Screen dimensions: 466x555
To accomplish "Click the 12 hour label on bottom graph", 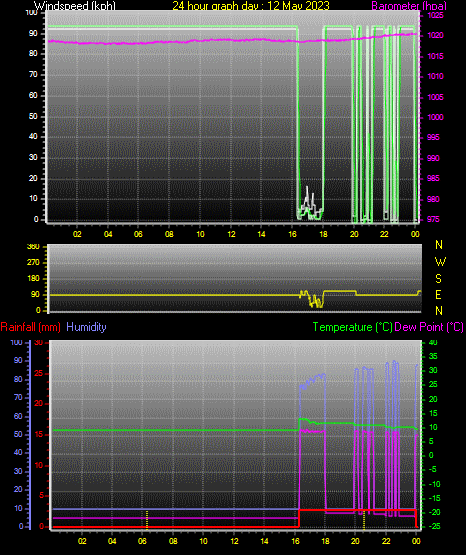I will point(234,541).
